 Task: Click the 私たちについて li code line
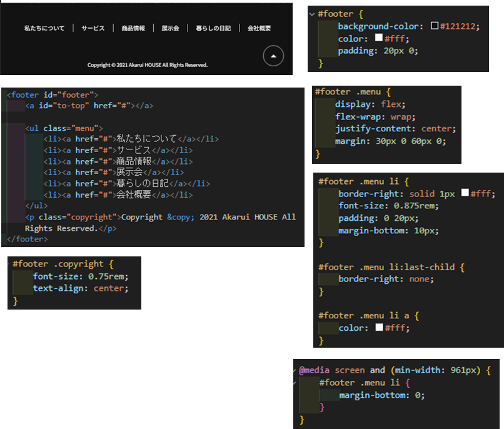tap(131, 139)
